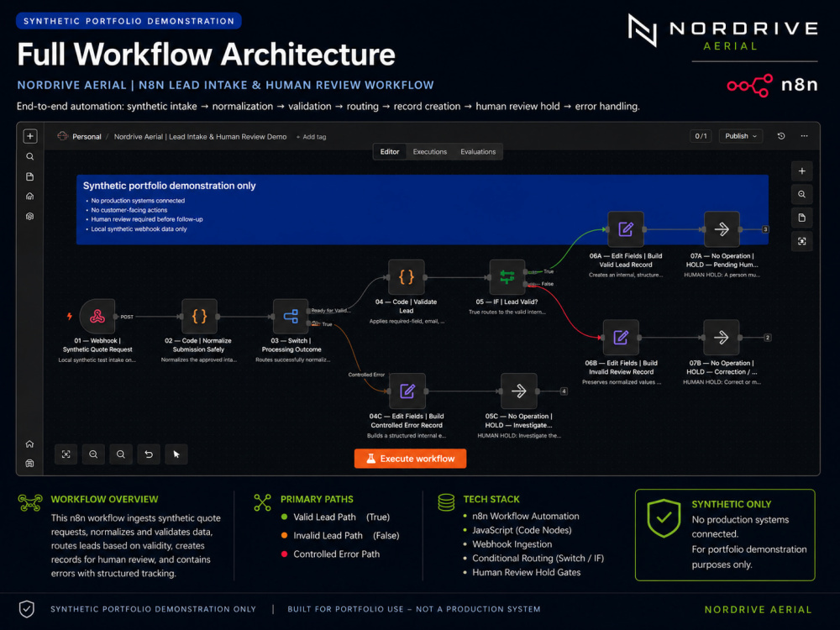Switch to the Editor tab

390,151
